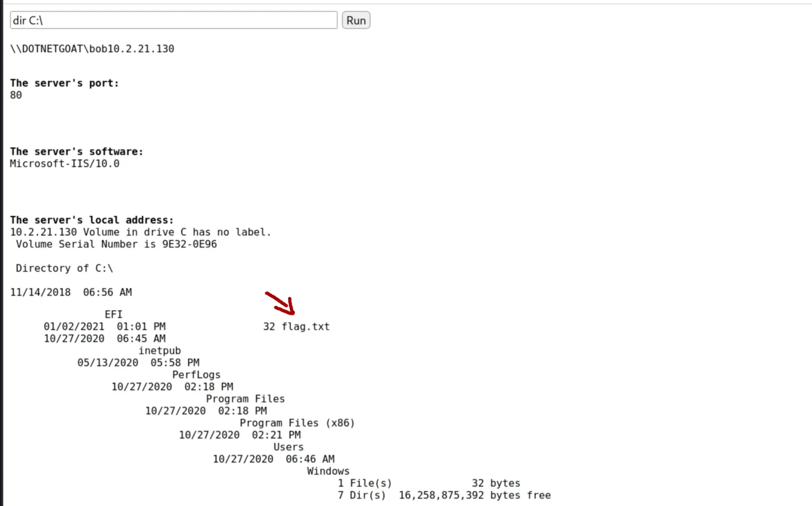812x506 pixels.
Task: Click the PerfLogs directory name
Action: (197, 375)
